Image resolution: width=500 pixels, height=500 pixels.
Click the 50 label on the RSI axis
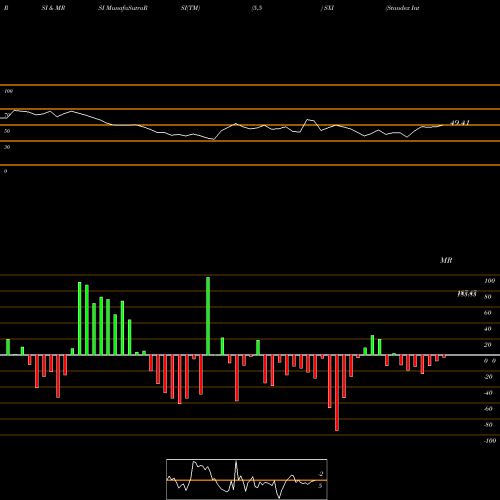pos(7,131)
